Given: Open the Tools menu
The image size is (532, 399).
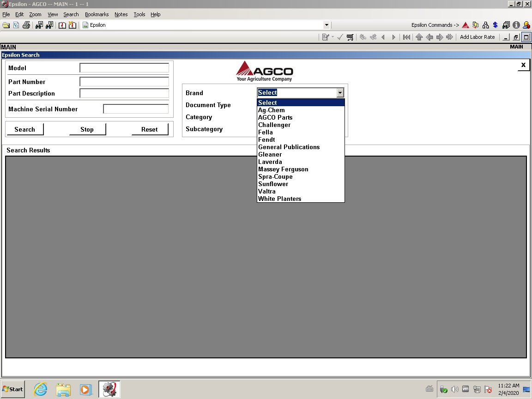Looking at the screenshot, I should 139,14.
